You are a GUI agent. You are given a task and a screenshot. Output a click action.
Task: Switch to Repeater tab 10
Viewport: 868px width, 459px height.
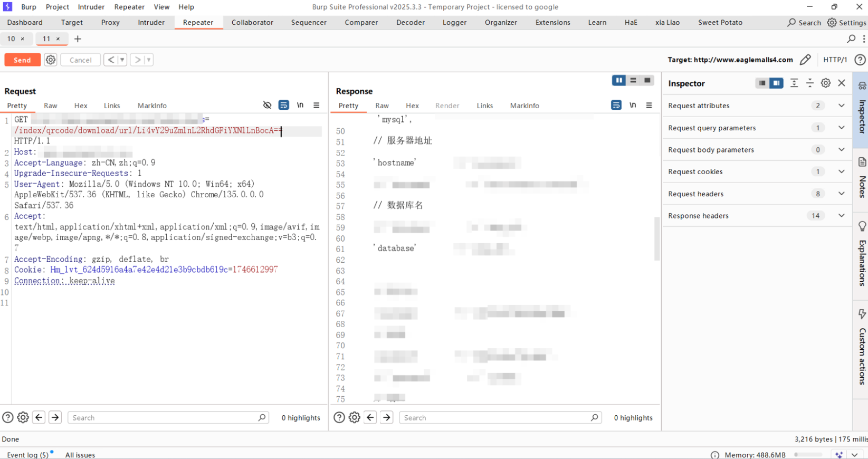11,39
